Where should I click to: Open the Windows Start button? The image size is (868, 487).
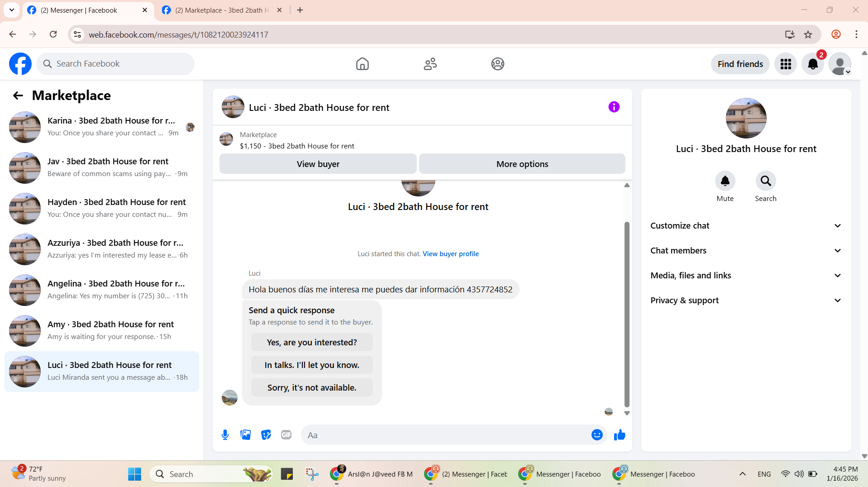point(134,474)
